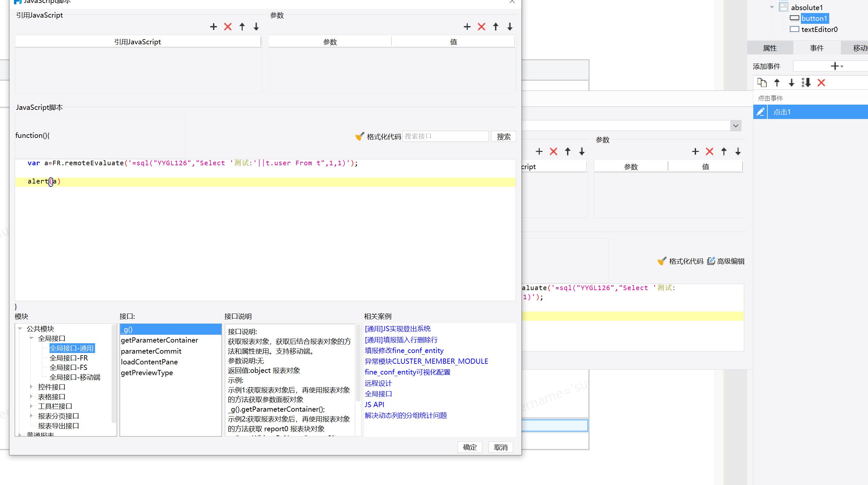Click the add icon above the script column in the background window

(x=539, y=152)
